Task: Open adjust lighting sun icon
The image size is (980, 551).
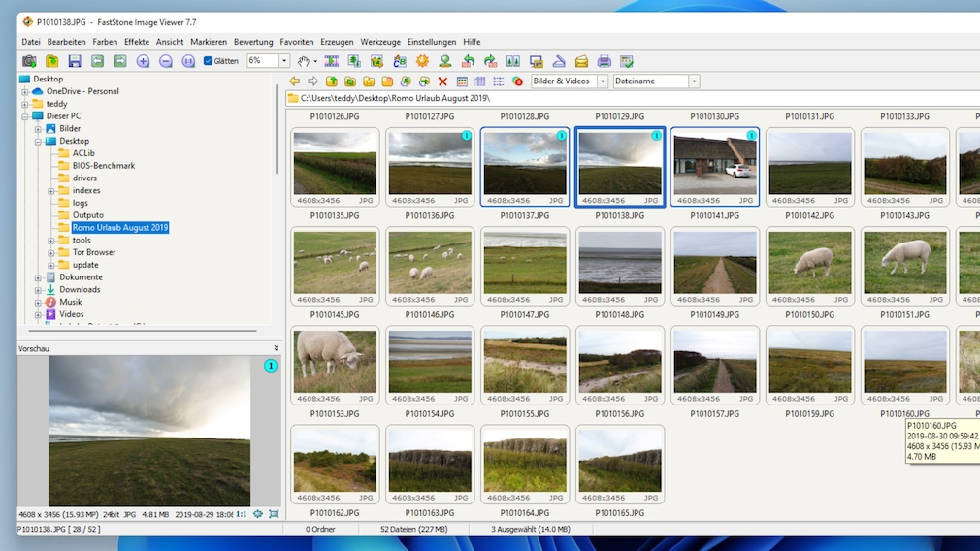Action: point(422,61)
